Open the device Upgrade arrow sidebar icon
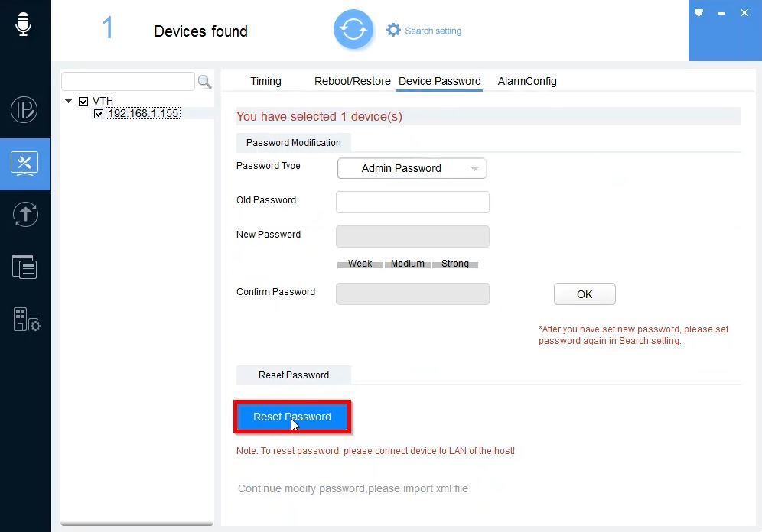762x532 pixels. point(25,215)
